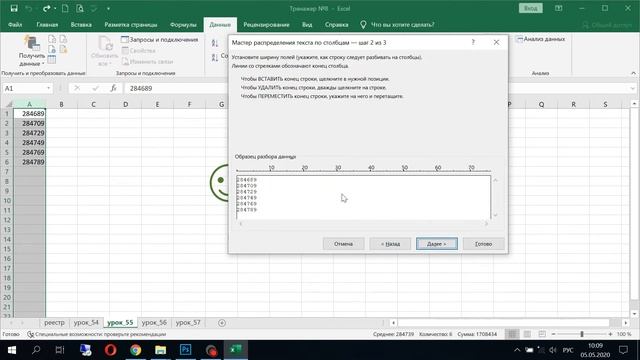The height and width of the screenshot is (360, 640).
Task: Open the Get Data (Получить данные) icon
Action: [31, 43]
